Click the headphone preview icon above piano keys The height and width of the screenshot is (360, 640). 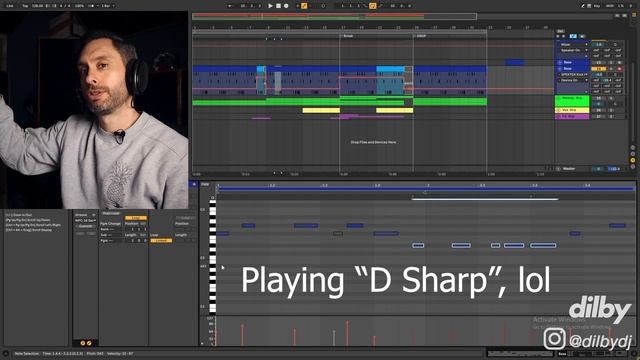pyautogui.click(x=212, y=198)
